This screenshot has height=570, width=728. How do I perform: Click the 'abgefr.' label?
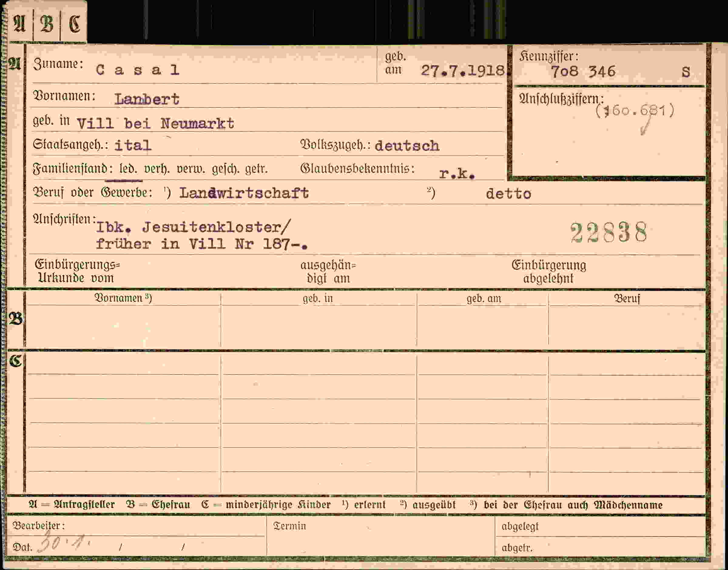(517, 548)
